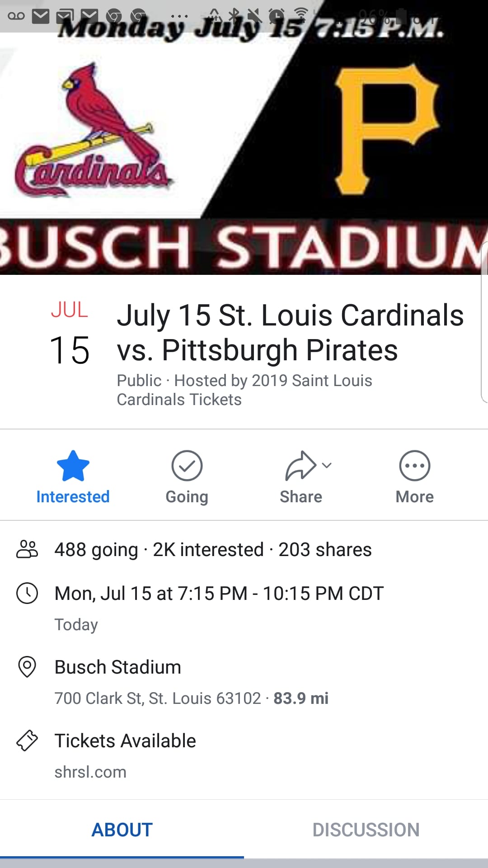Open the Share arrow icon
This screenshot has height=868, width=488.
pyautogui.click(x=300, y=466)
